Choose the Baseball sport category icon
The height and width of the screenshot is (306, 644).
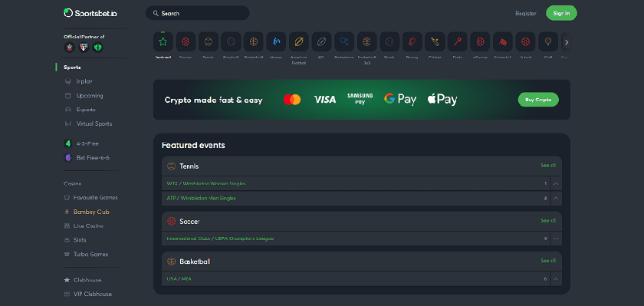click(x=231, y=41)
